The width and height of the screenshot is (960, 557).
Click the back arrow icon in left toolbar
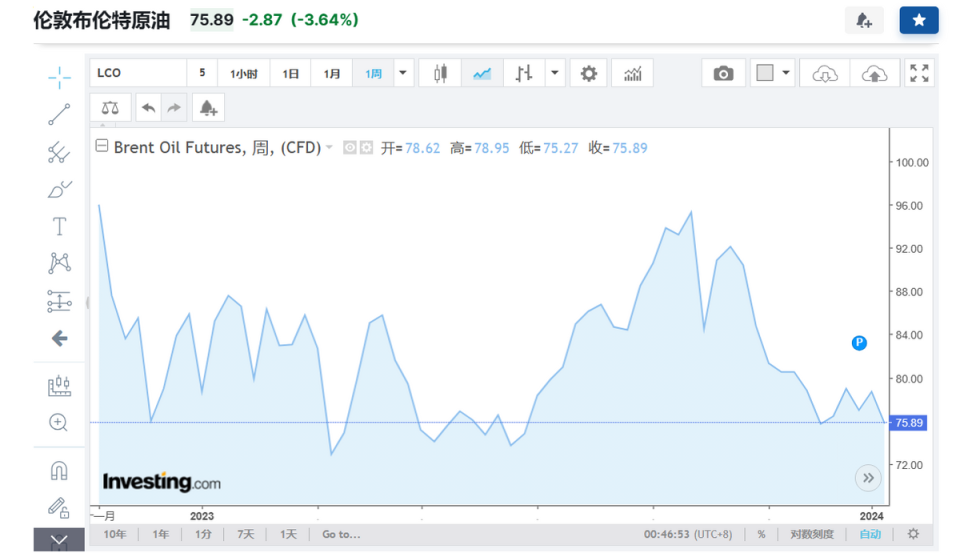click(x=59, y=338)
